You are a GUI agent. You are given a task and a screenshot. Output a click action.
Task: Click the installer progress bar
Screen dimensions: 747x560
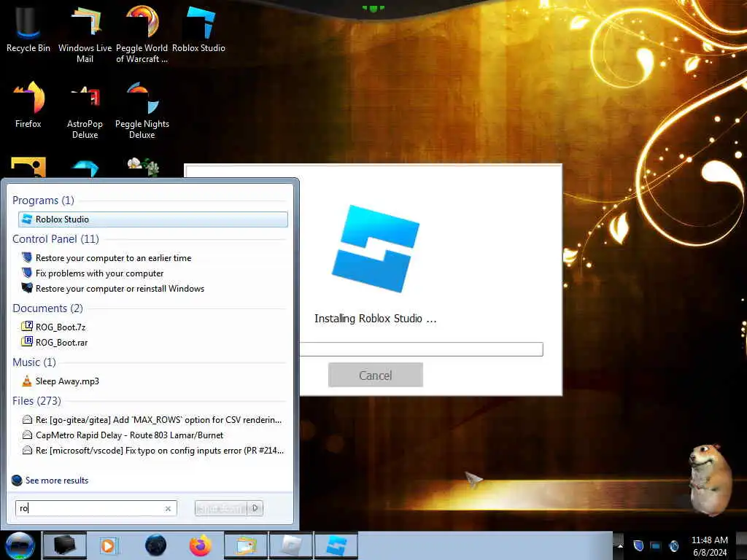tap(421, 349)
